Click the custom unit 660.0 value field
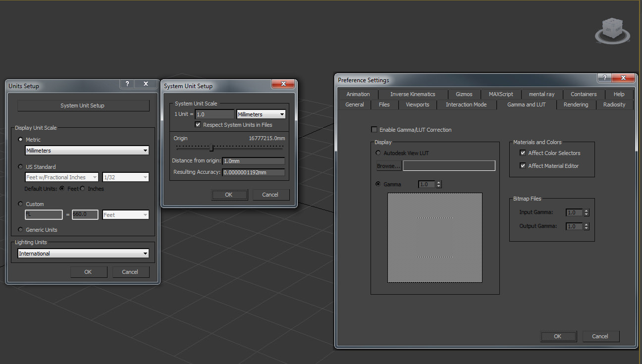The height and width of the screenshot is (364, 642). pyautogui.click(x=85, y=215)
